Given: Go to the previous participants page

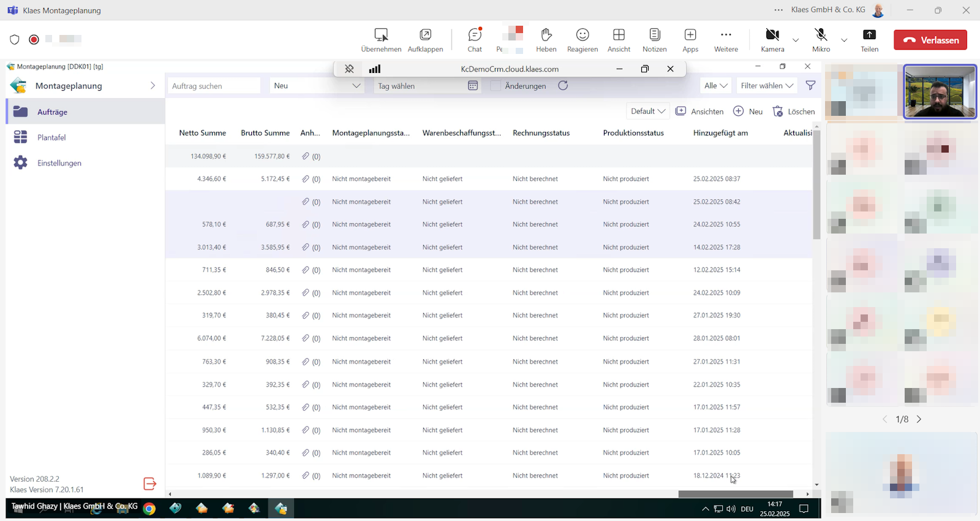Looking at the screenshot, I should (x=884, y=419).
